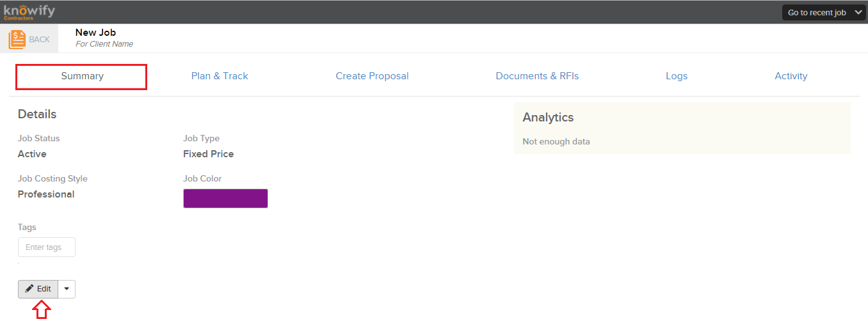
Task: Click the pencil Edit button
Action: (38, 289)
